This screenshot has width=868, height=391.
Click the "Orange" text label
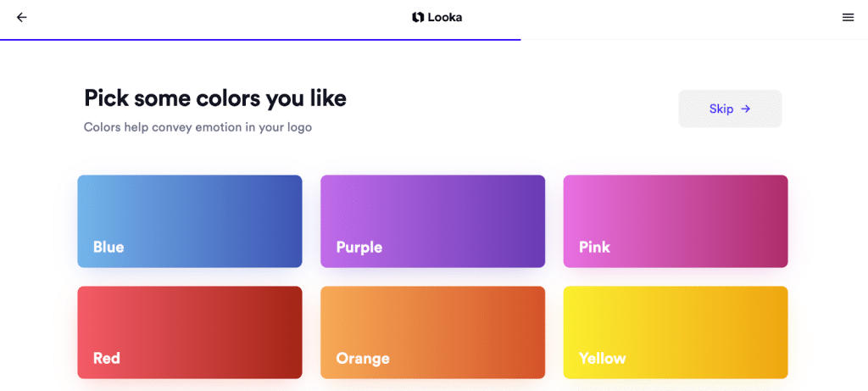coord(363,358)
